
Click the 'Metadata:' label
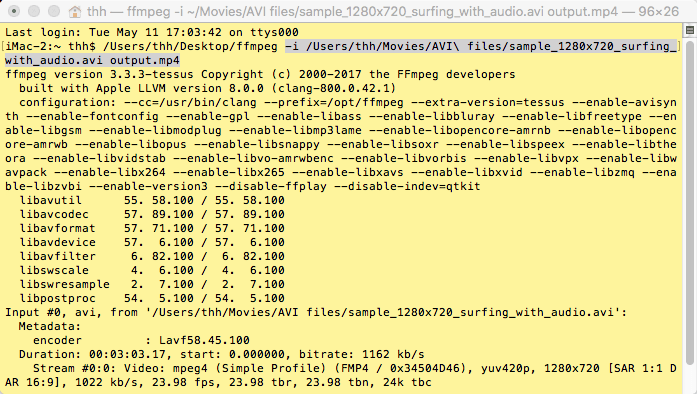[x=50, y=326]
